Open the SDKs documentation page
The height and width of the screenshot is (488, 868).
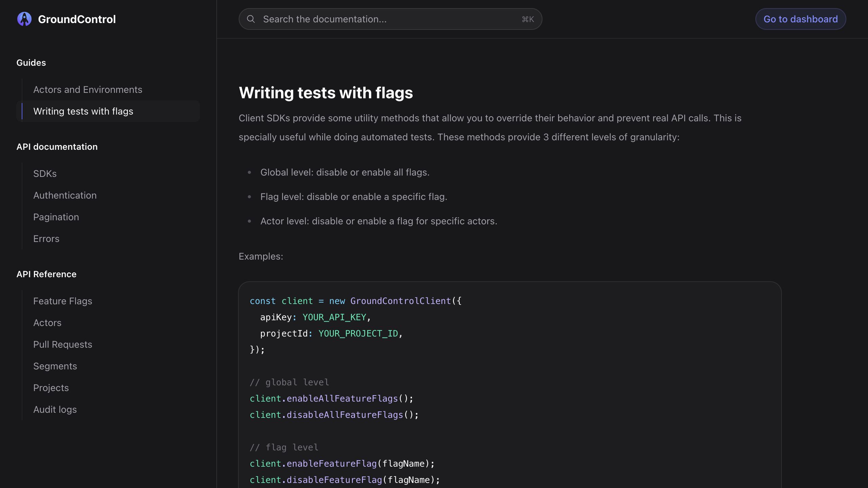pos(45,174)
